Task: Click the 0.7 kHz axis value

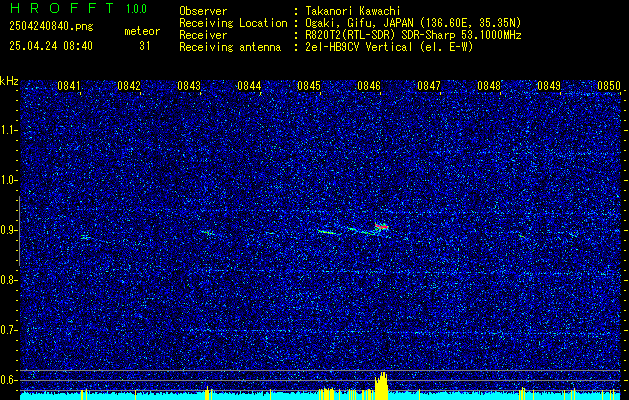Action: (9, 330)
